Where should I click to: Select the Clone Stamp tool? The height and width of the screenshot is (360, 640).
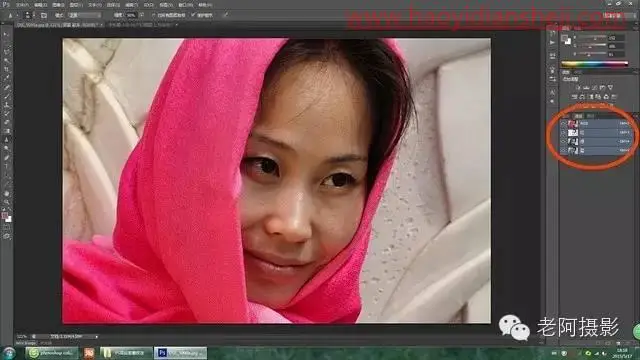tap(6, 105)
